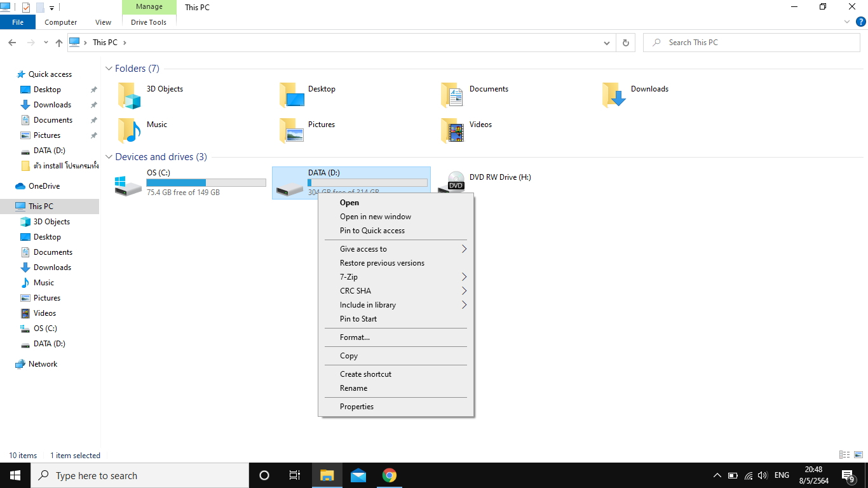Viewport: 868px width, 488px height.
Task: Open File Explorer from the taskbar
Action: 327,475
